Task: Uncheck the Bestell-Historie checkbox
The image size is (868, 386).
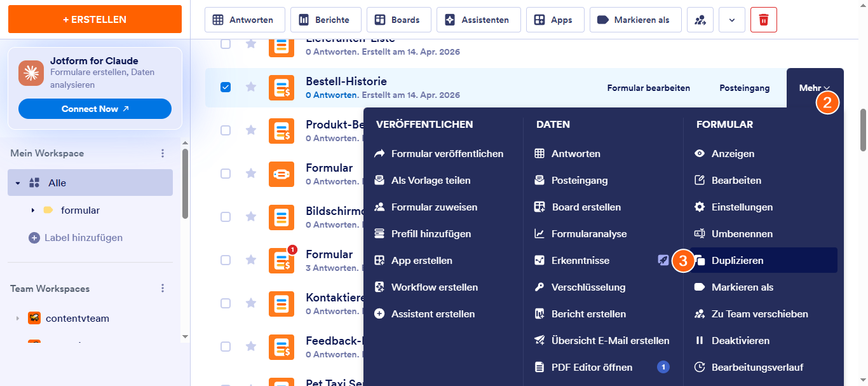Action: [x=226, y=87]
